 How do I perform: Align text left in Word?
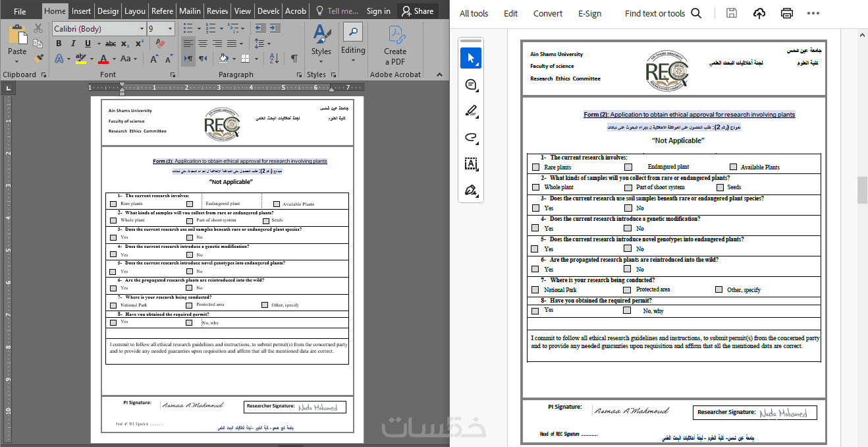point(188,44)
